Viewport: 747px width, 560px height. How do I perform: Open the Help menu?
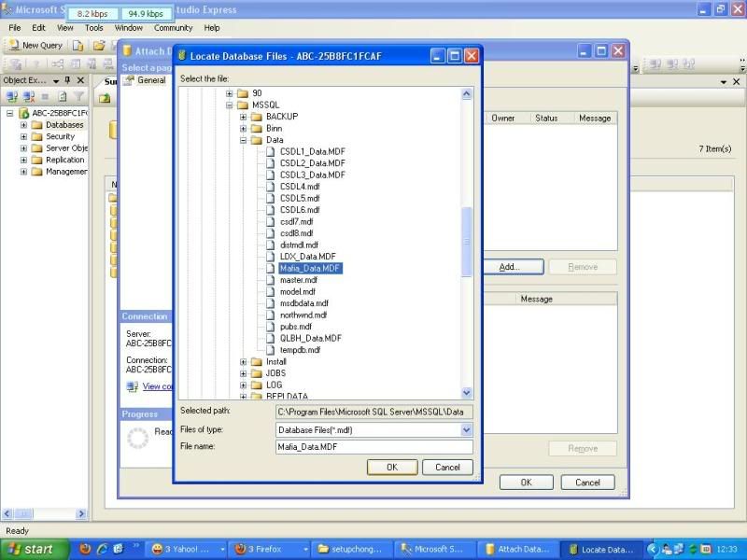212,28
